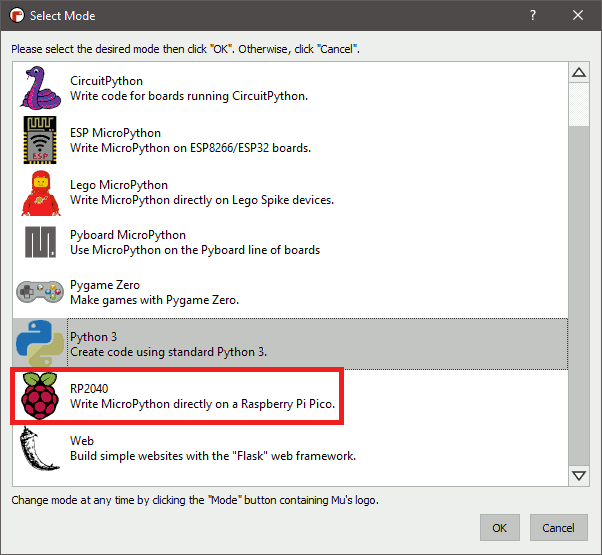This screenshot has width=602, height=555.
Task: Open the help question mark button
Action: tap(533, 15)
